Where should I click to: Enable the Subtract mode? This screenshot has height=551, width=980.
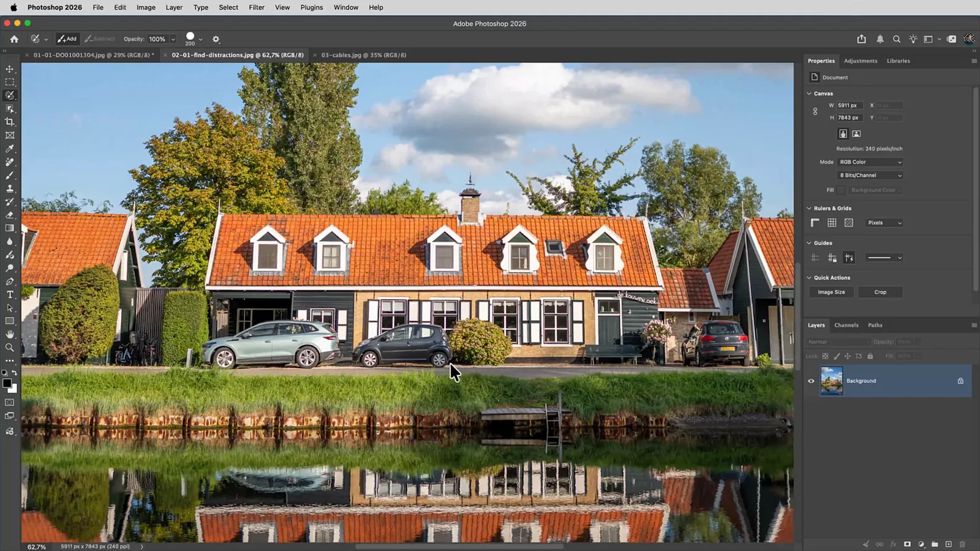pos(100,39)
